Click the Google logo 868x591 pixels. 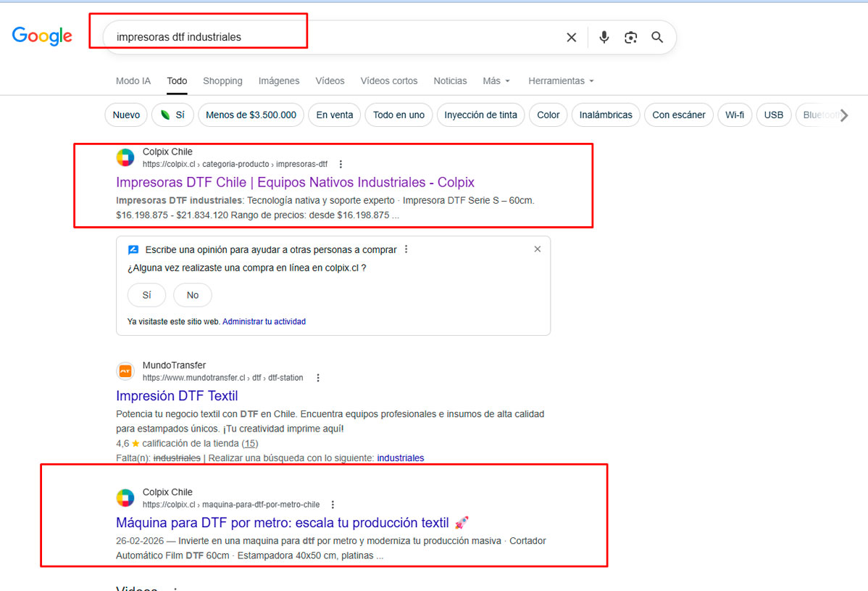(x=42, y=36)
